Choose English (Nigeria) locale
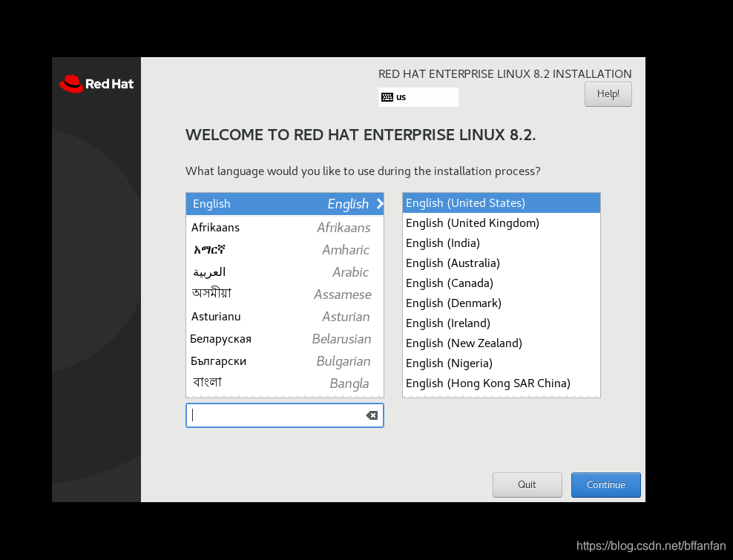The width and height of the screenshot is (733, 560). point(501,363)
